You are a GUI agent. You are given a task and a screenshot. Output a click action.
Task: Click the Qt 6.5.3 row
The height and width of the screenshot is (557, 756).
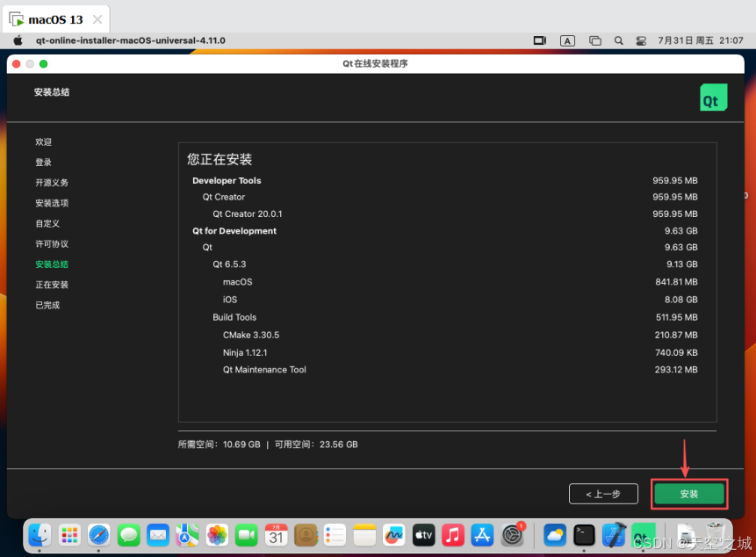click(x=444, y=264)
